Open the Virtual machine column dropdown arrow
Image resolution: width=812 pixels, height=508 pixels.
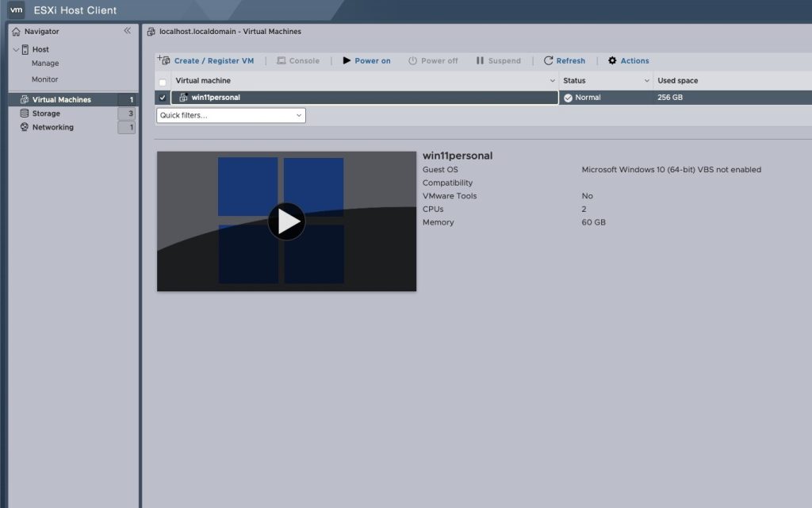(552, 81)
